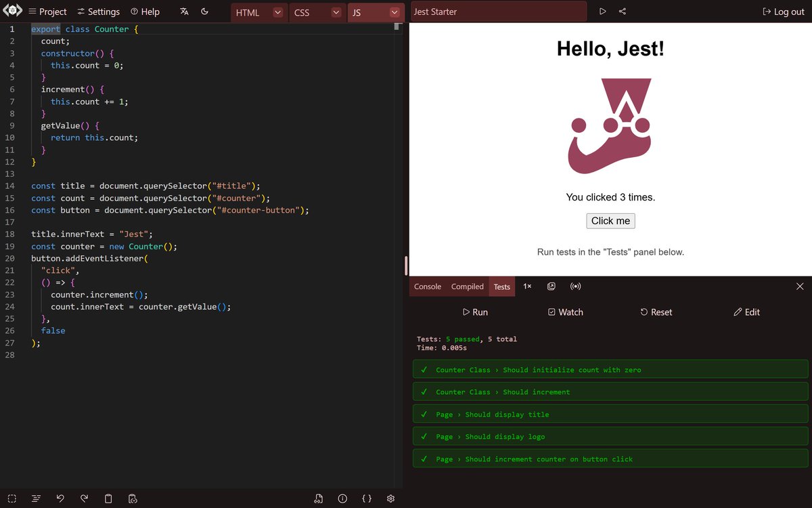Close the tools pane with X
This screenshot has width=812, height=508.
tap(800, 287)
